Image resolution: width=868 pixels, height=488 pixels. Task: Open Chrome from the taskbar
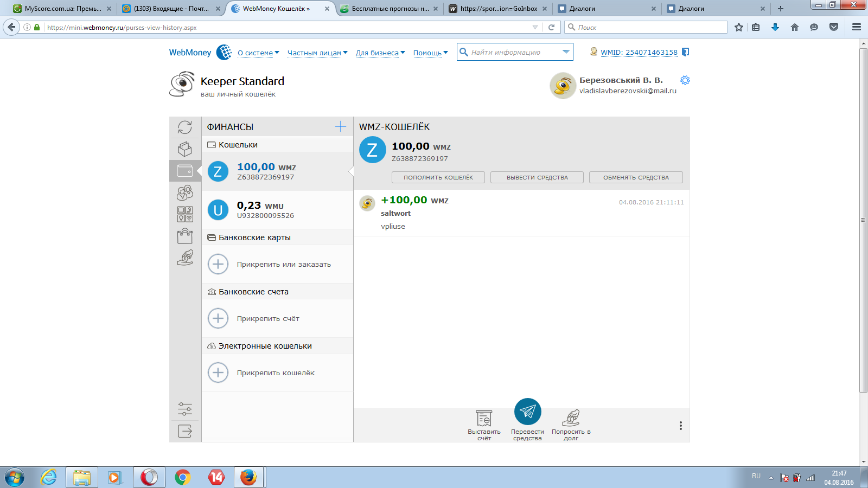(183, 477)
